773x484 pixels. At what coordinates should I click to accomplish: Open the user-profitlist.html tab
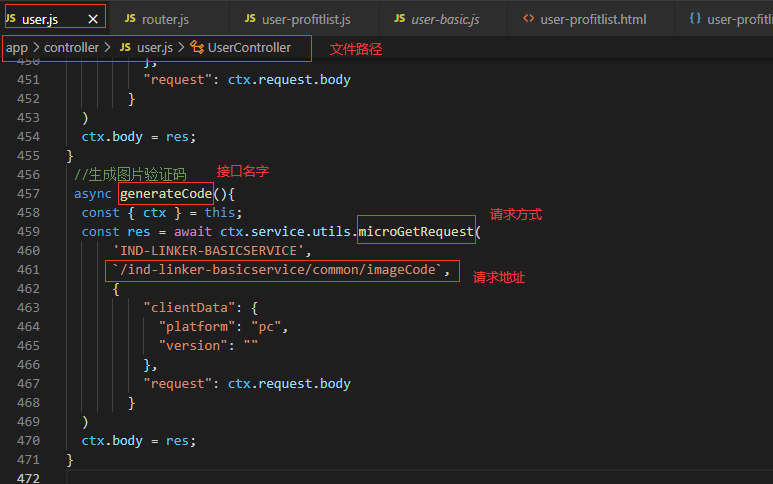point(593,19)
